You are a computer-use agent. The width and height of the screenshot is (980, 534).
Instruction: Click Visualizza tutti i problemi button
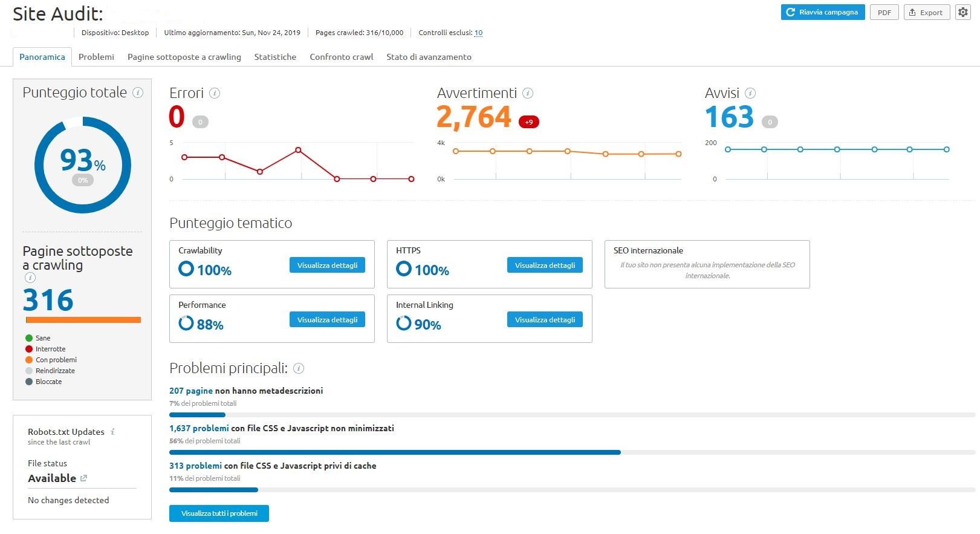[x=219, y=513]
